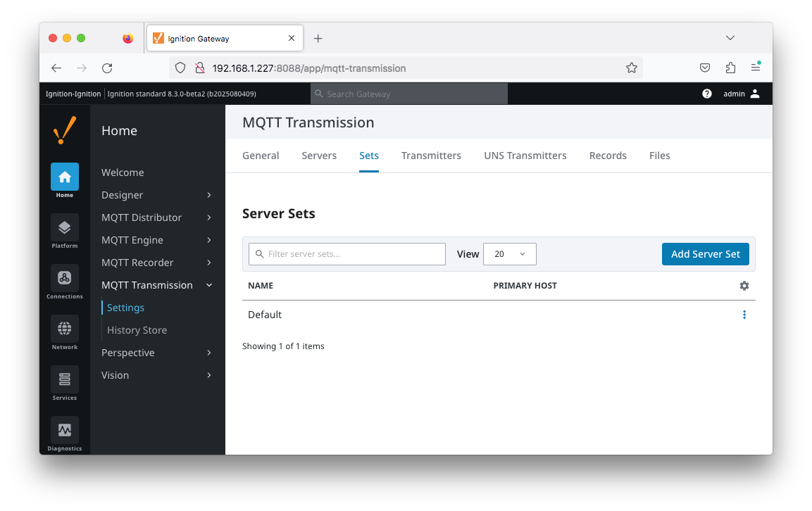Focus the Search Gateway field
The image size is (812, 511).
coord(409,94)
